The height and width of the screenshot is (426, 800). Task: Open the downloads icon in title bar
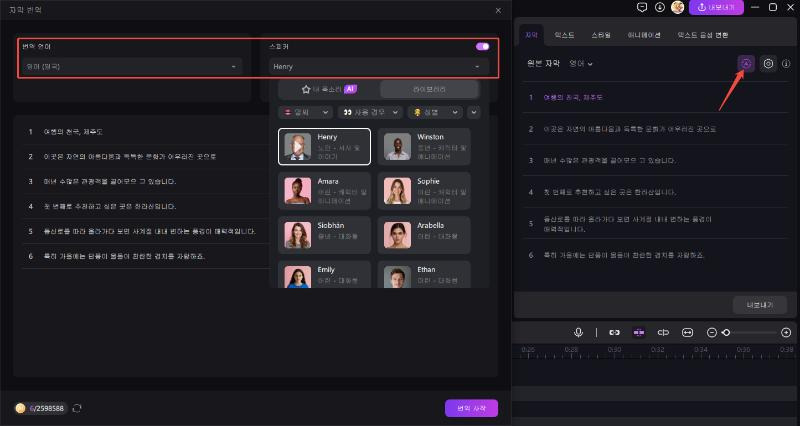[x=660, y=7]
